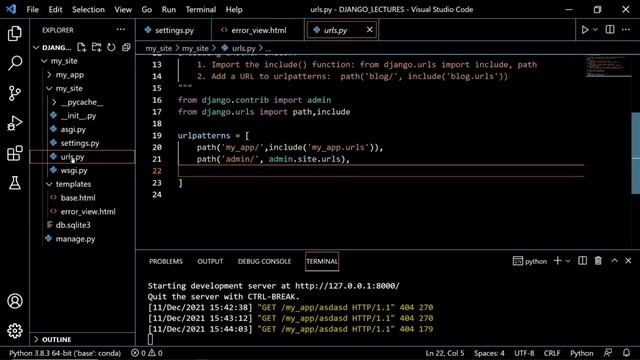
Task: Switch to the settings.py tab
Action: tap(174, 30)
